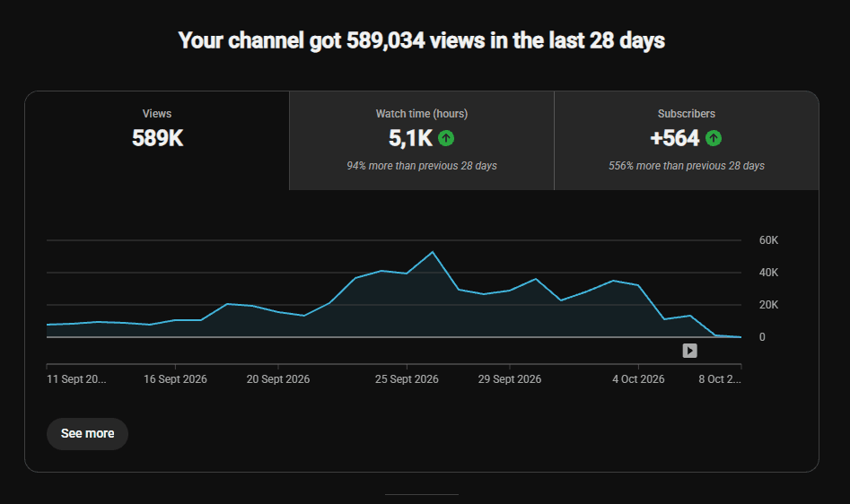The width and height of the screenshot is (850, 504).
Task: Click the chart's highest peak point
Action: pyautogui.click(x=432, y=252)
